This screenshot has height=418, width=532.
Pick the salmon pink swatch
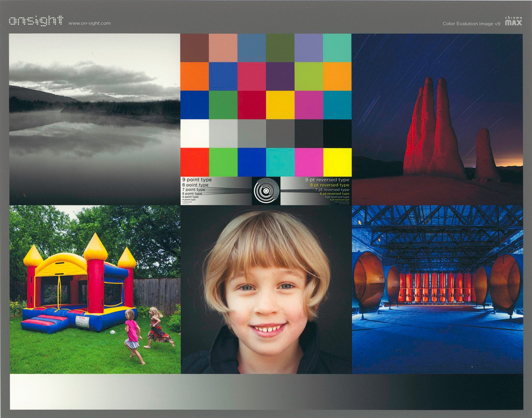[223, 48]
